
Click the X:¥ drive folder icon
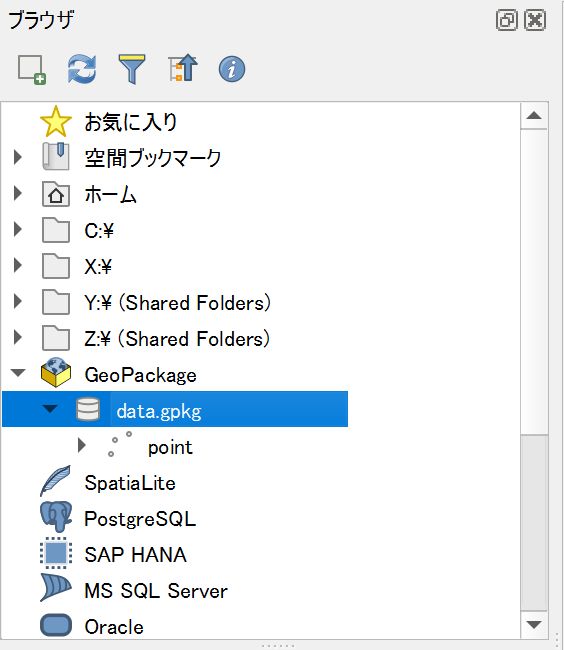click(56, 266)
